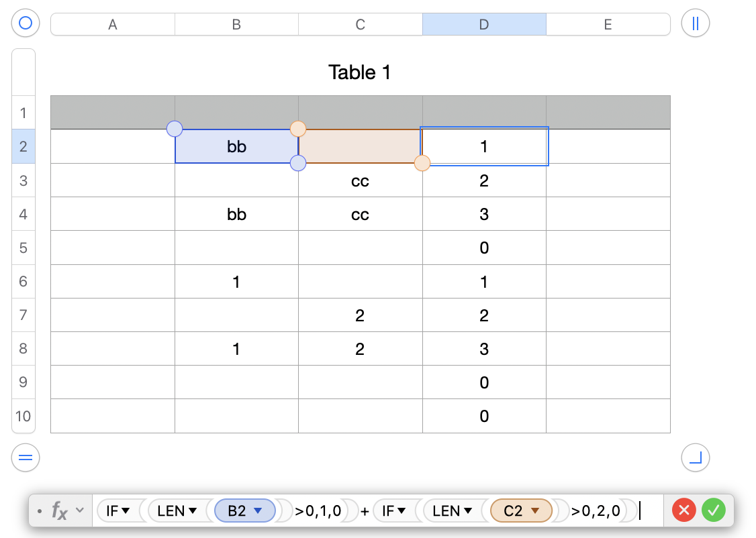Select column A header tab

coord(113,25)
